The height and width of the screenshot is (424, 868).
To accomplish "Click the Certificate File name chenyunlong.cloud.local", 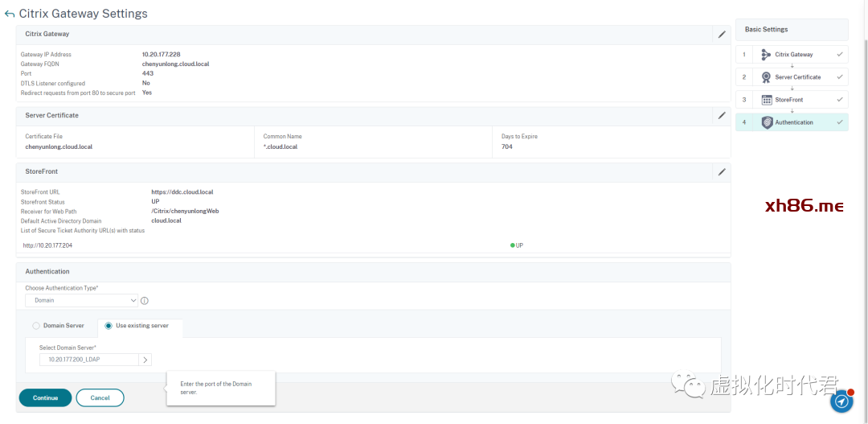I will (59, 147).
